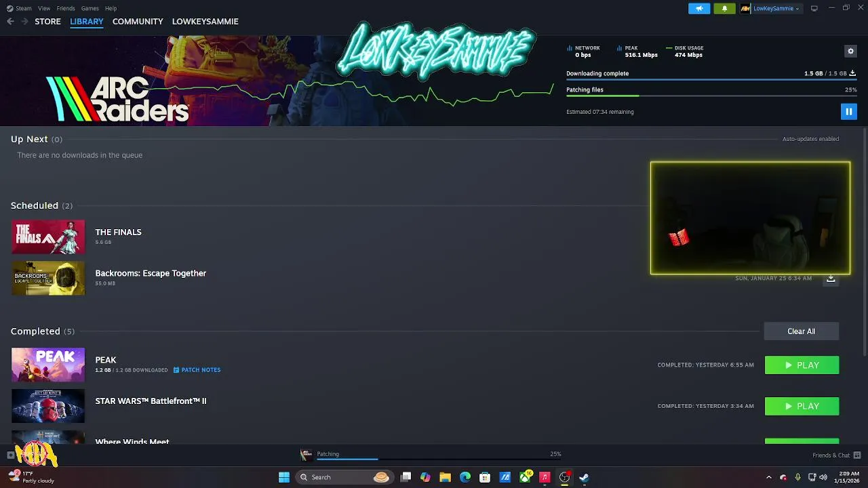
Task: Open the LOWKEYSAMMIE profile tab
Action: point(205,22)
